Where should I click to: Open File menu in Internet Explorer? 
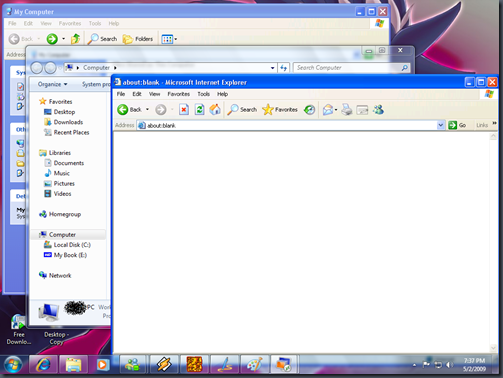pyautogui.click(x=121, y=94)
